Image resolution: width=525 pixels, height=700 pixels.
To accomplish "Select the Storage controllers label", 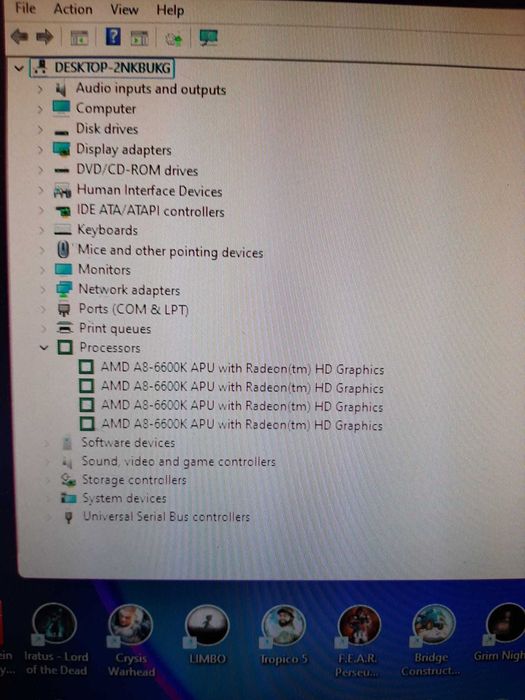I will tap(134, 480).
